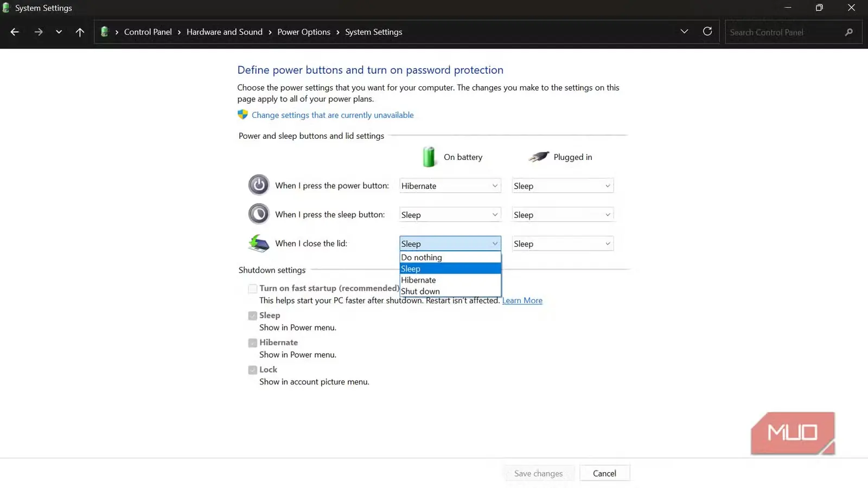This screenshot has height=488, width=868.
Task: Click 'Define power buttons and turn on password protection' heading
Action: pos(371,70)
